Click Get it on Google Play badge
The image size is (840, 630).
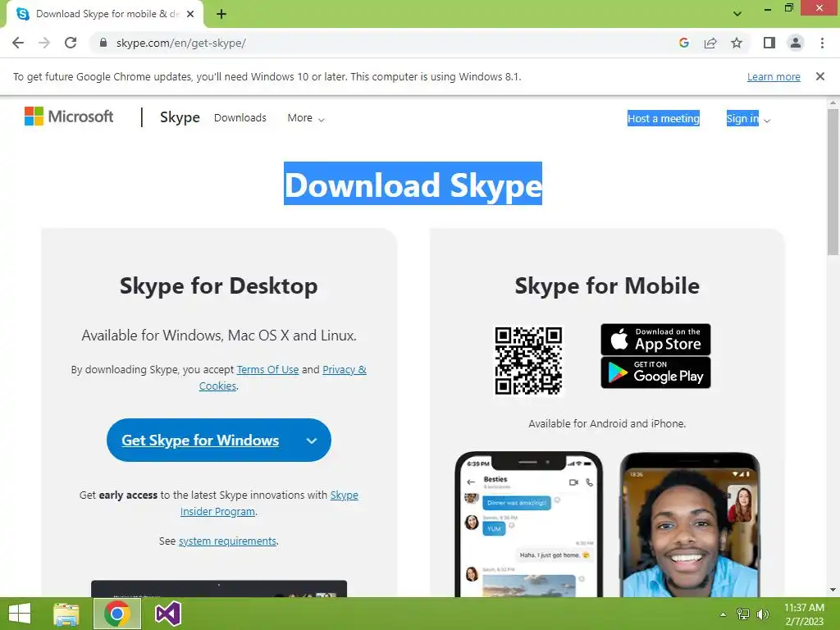[x=655, y=373]
